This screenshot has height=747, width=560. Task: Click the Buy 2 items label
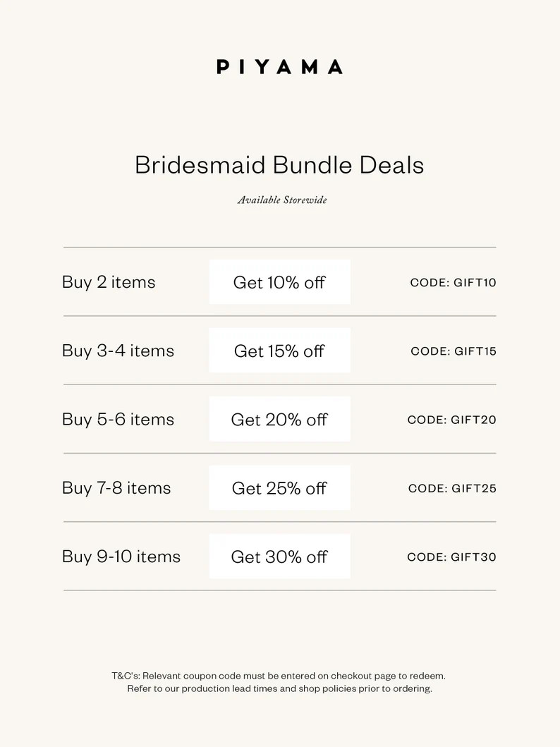pos(109,282)
